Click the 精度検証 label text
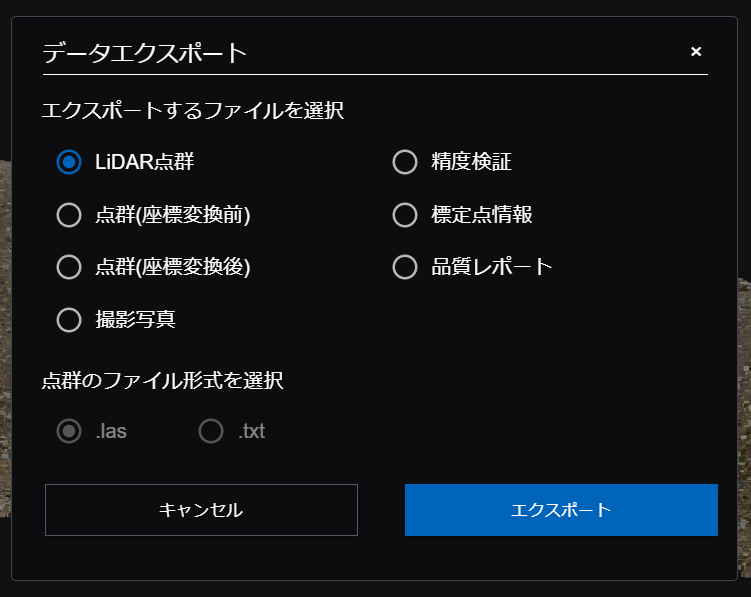The height and width of the screenshot is (597, 751). click(471, 162)
